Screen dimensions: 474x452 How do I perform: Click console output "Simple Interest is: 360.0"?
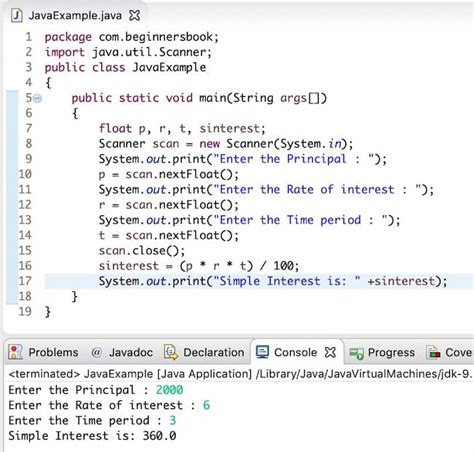pos(92,436)
